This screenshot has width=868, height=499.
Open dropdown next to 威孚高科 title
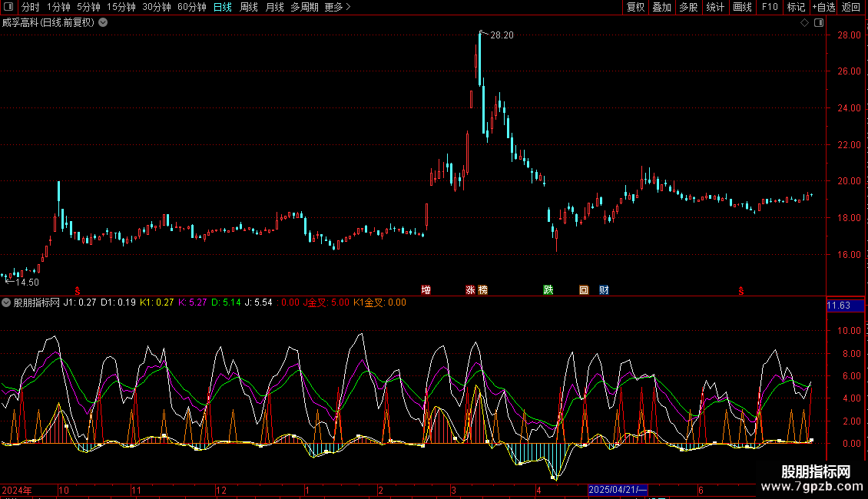[104, 22]
